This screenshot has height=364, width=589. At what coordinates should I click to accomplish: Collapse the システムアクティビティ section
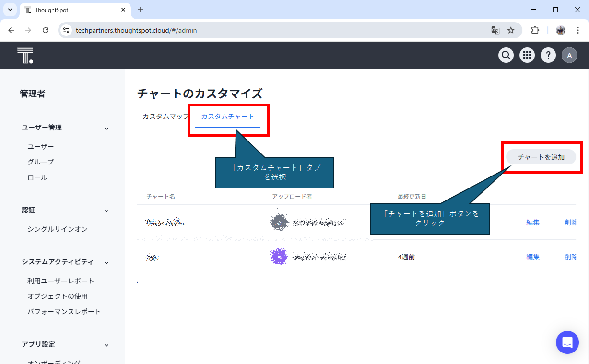106,262
